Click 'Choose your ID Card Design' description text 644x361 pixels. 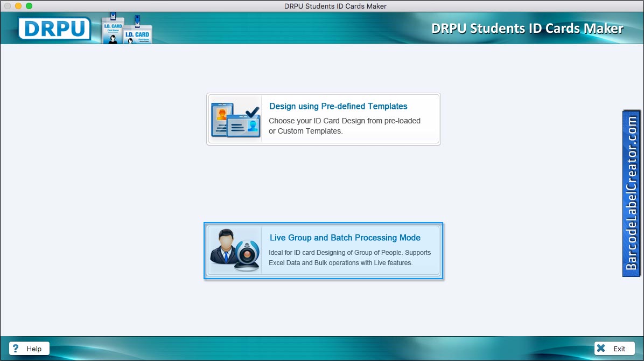pos(345,126)
